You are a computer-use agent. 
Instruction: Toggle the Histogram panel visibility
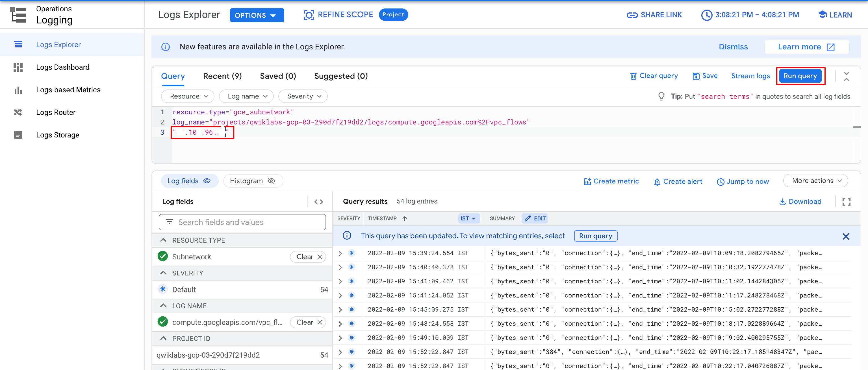click(x=252, y=181)
